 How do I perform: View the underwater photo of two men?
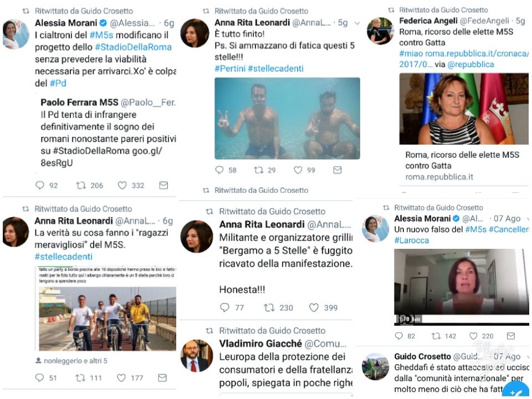click(288, 119)
